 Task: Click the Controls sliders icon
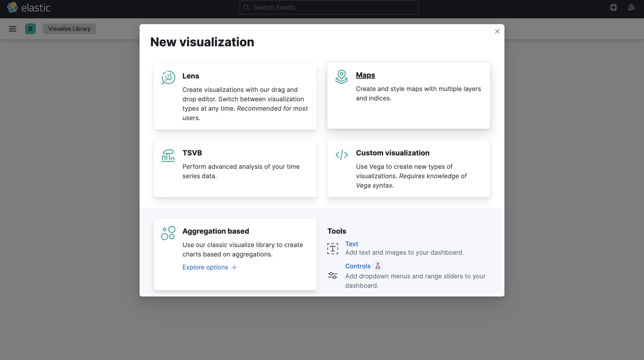[333, 275]
